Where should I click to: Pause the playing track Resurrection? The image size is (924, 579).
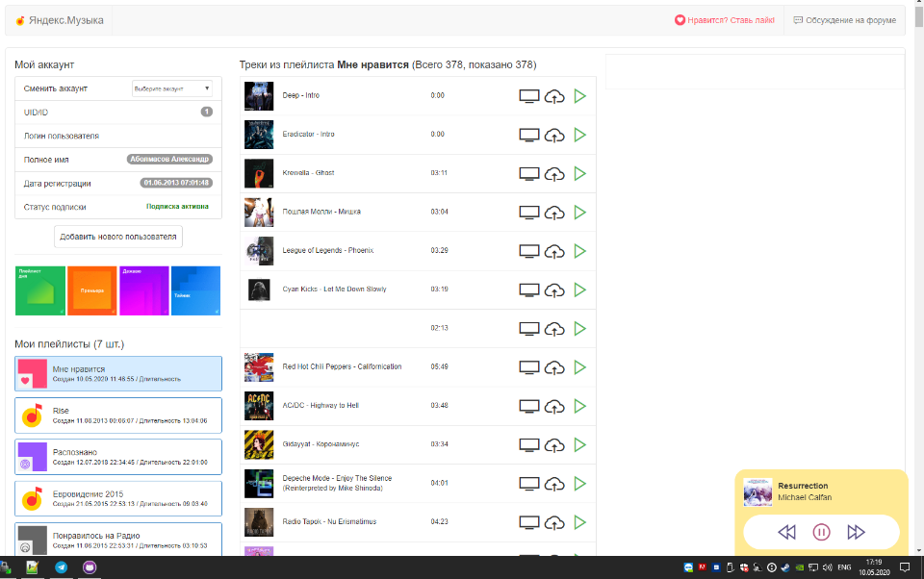click(821, 533)
